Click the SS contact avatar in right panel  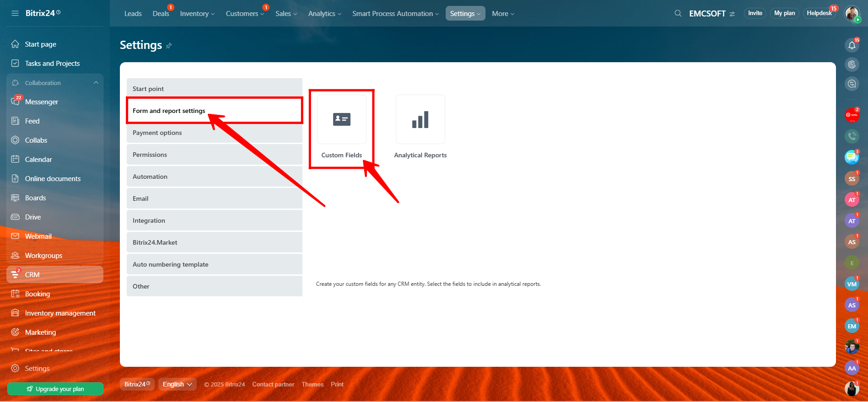[x=852, y=179]
